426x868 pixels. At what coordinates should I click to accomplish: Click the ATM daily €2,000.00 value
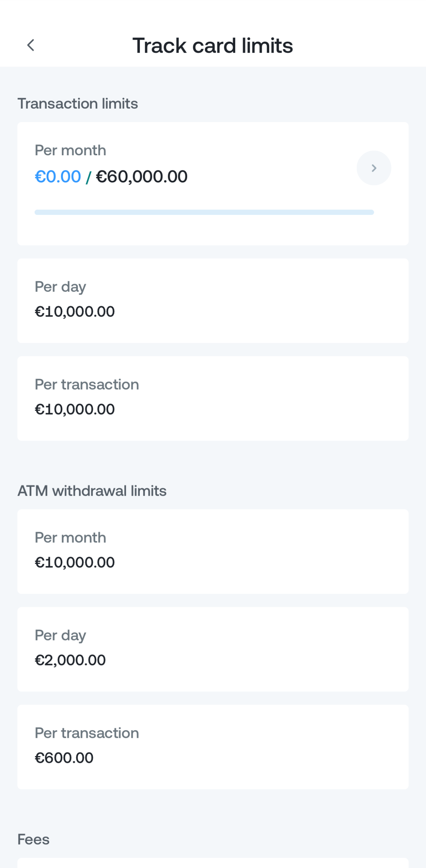pos(70,660)
